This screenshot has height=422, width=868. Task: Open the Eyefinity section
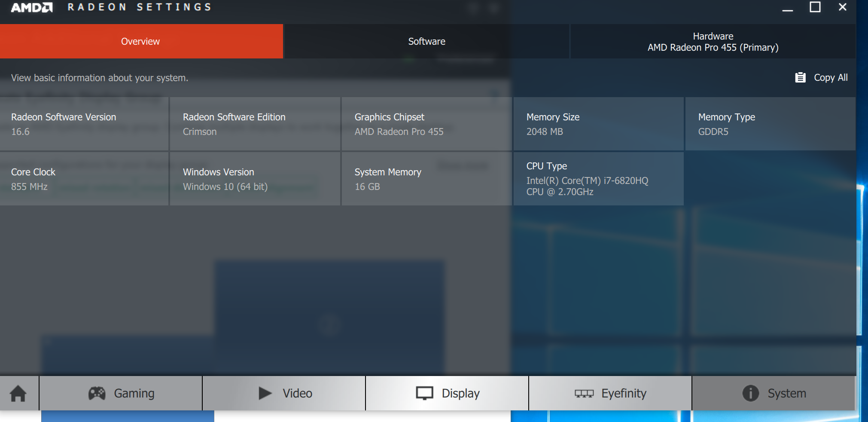tap(610, 393)
